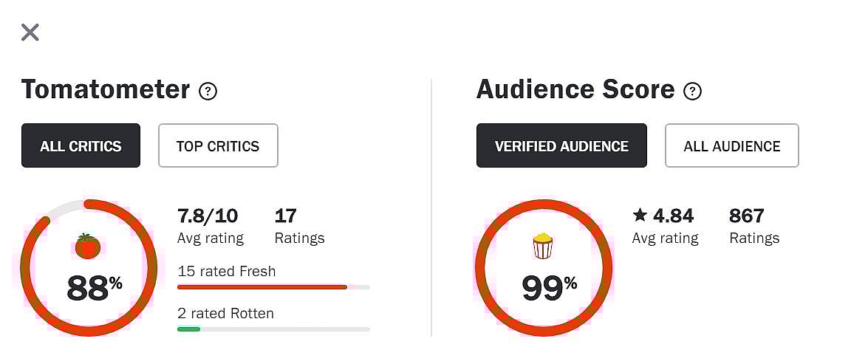The image size is (868, 364).
Task: Select the Verified Audience toggle
Action: tap(561, 145)
